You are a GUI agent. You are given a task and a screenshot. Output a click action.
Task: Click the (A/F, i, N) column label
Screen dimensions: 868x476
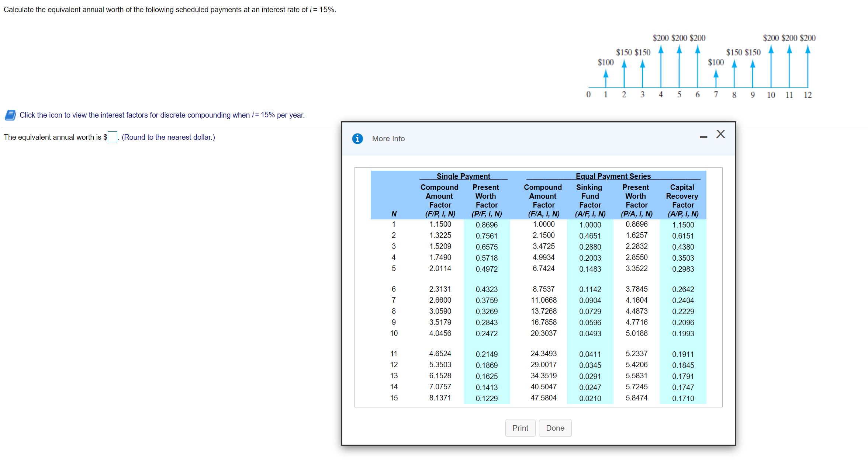pos(590,214)
